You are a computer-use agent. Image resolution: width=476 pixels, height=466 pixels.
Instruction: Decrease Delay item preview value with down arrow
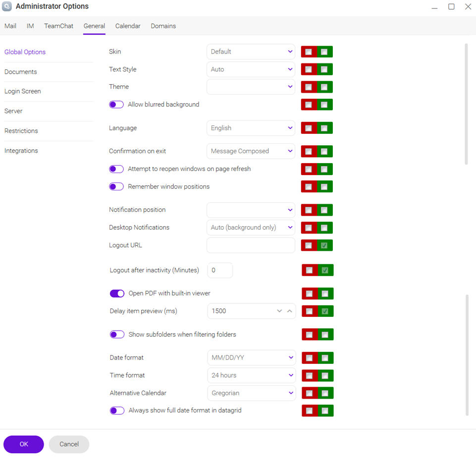pos(279,311)
